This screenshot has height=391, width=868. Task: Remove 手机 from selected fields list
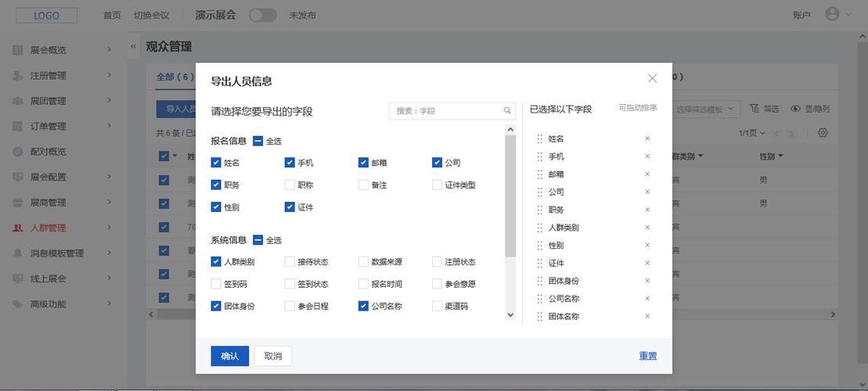coord(647,156)
